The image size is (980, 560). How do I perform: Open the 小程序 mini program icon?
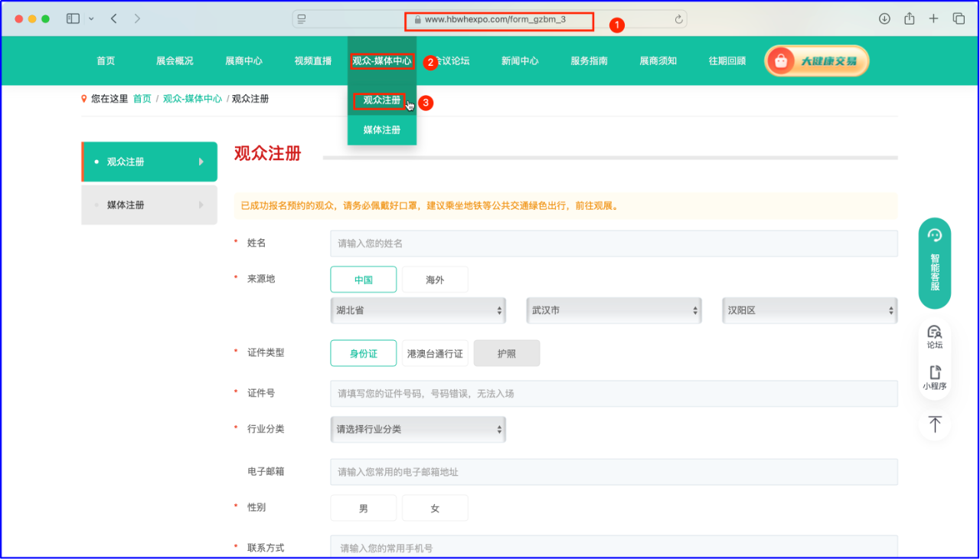934,378
